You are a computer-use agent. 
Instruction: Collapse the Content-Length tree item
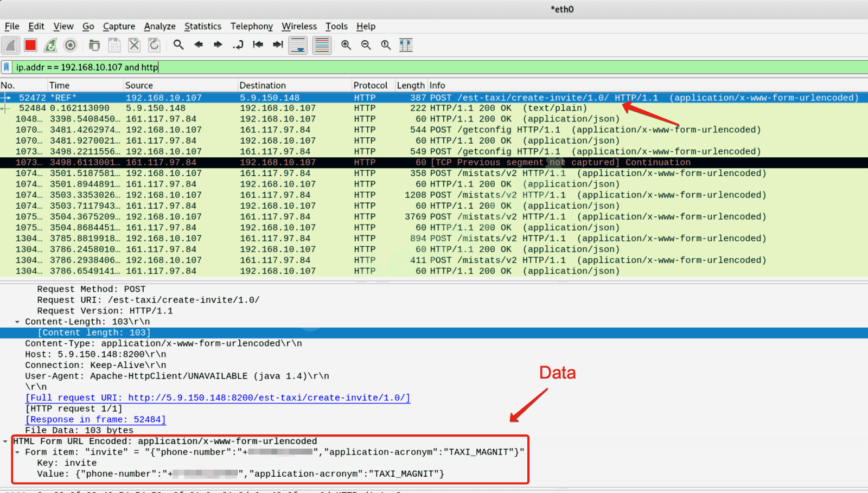point(17,322)
